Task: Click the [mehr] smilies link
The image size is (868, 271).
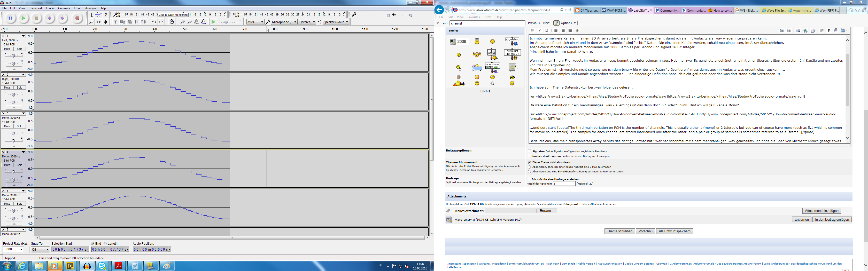Action: (485, 91)
